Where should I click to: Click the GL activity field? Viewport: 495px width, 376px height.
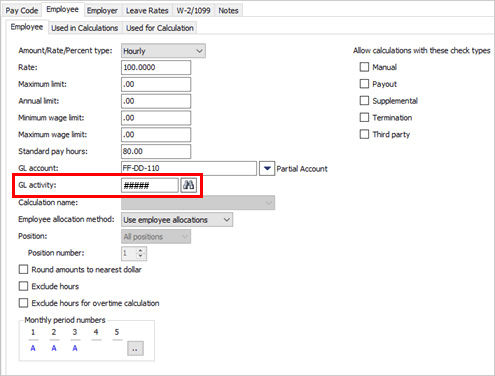coord(150,185)
